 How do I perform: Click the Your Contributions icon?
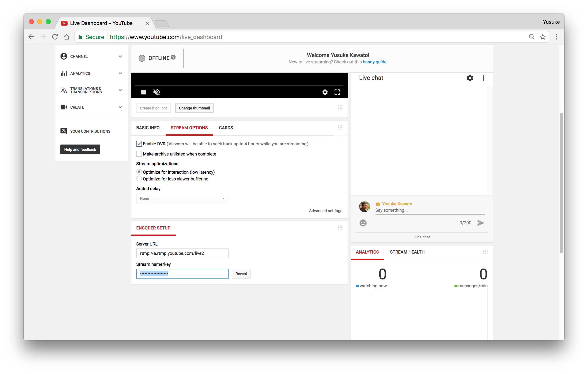64,131
